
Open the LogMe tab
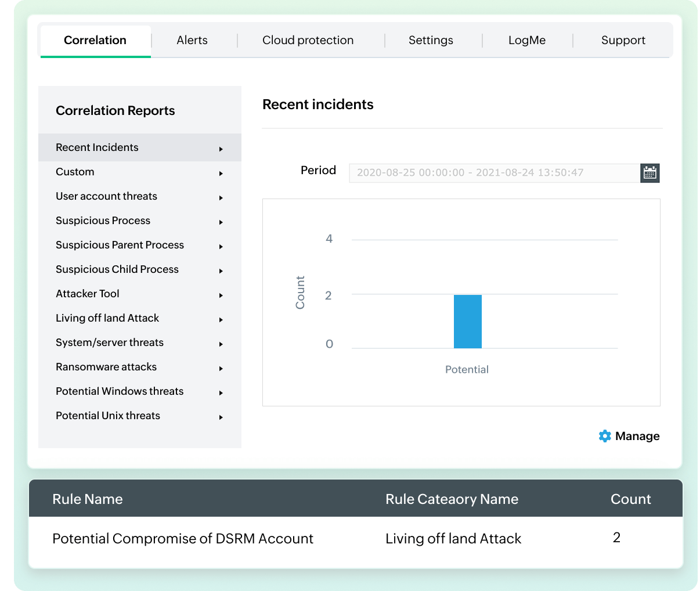[527, 40]
